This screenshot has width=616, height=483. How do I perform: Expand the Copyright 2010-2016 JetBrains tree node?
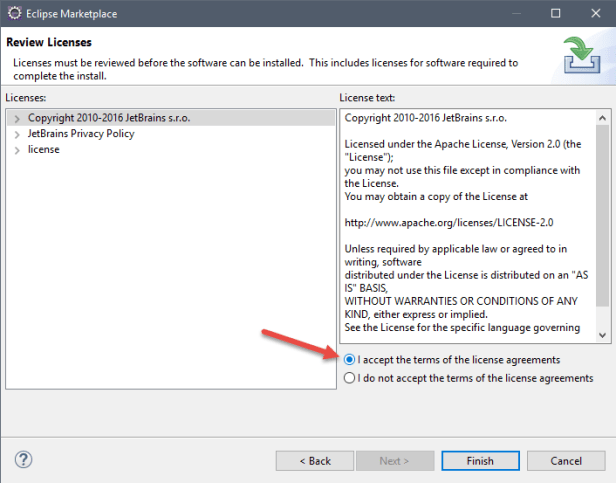pos(17,118)
